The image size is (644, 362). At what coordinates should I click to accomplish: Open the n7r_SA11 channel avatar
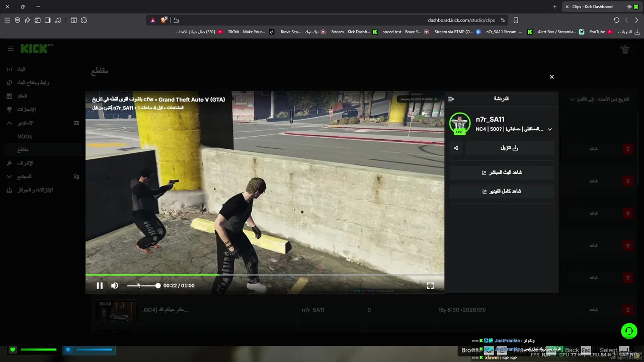[460, 124]
